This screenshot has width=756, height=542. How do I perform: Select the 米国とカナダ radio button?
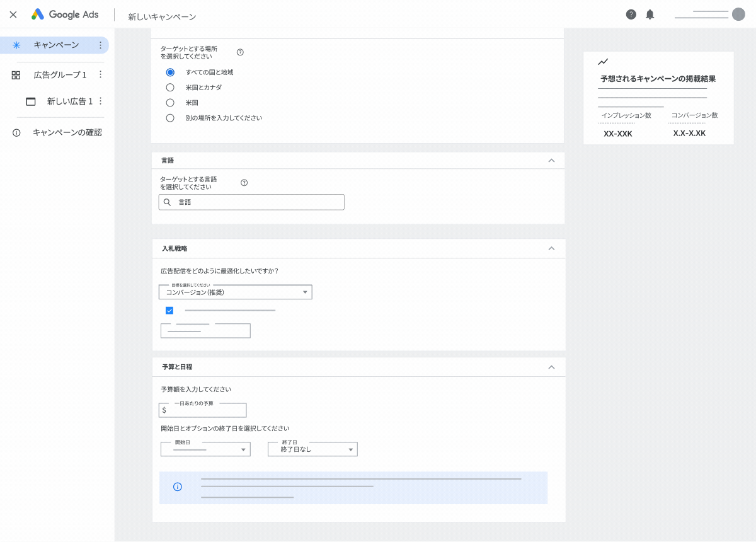tap(170, 88)
